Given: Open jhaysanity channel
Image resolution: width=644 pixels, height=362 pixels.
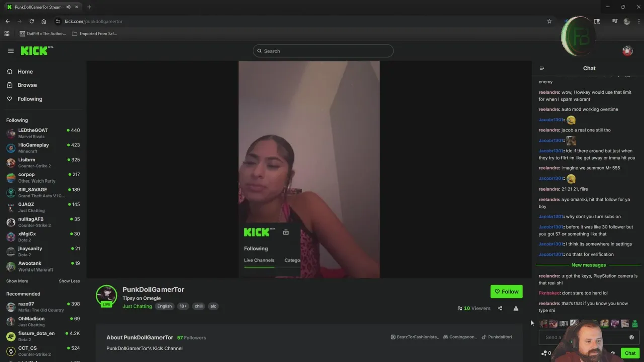Looking at the screenshot, I should pos(43,252).
